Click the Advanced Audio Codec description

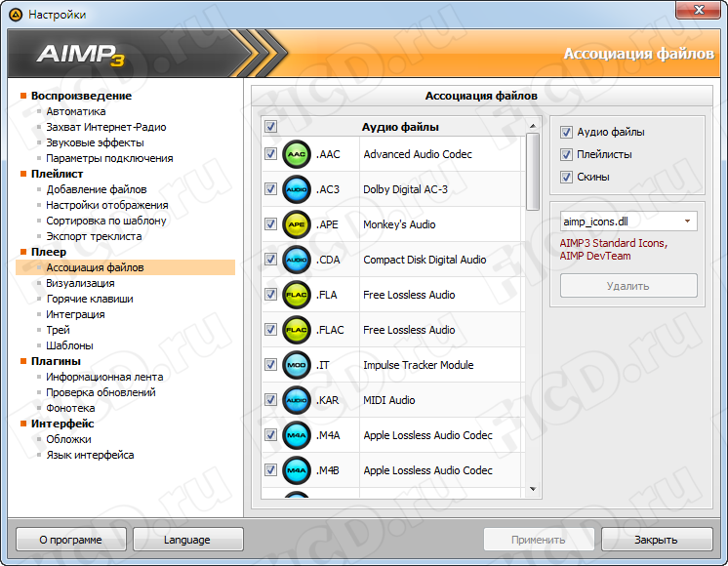tap(418, 154)
